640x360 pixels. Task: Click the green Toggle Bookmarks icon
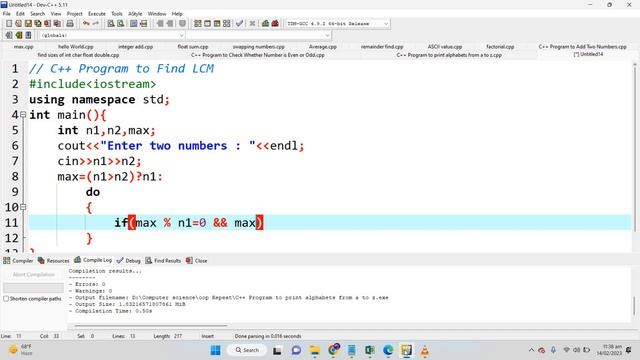pyautogui.click(x=19, y=35)
